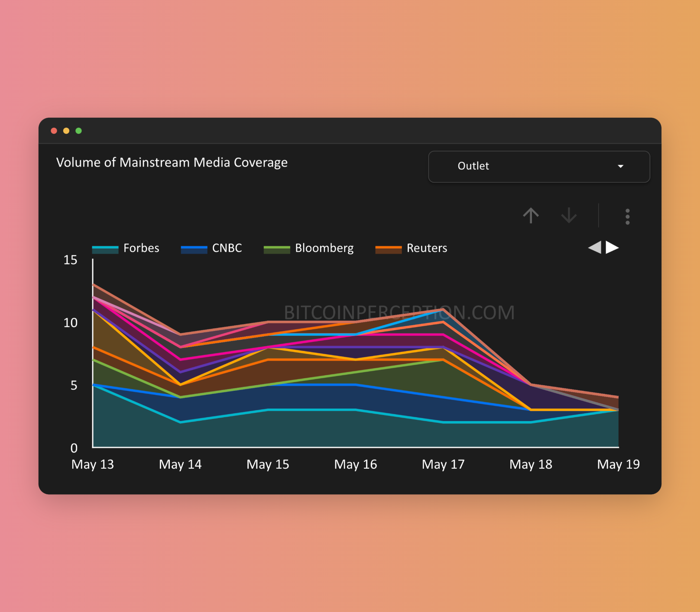Click the red close window dot

(54, 131)
